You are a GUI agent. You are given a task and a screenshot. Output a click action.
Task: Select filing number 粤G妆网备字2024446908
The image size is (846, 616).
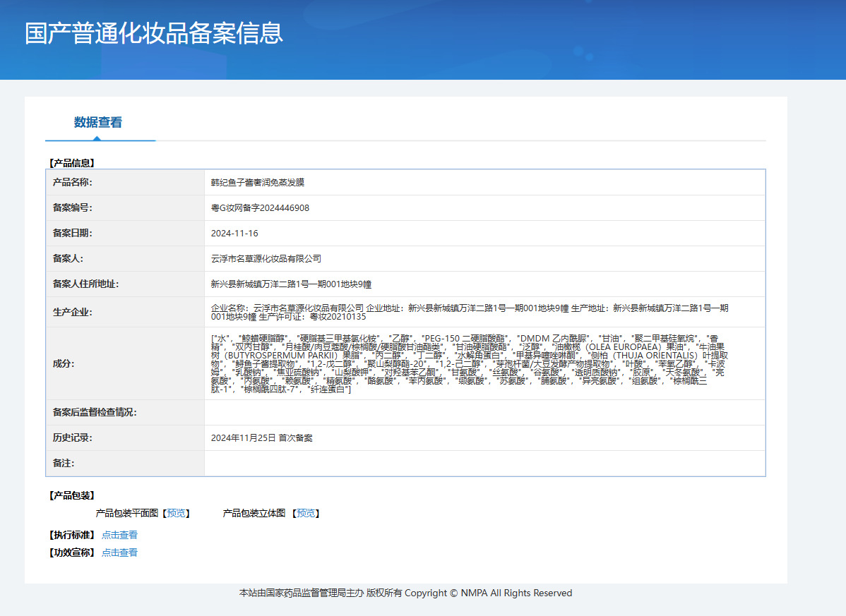[260, 208]
